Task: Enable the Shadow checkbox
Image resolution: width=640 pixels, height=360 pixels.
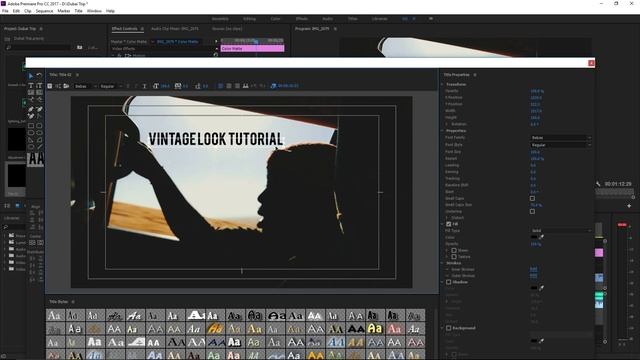Action: point(449,282)
